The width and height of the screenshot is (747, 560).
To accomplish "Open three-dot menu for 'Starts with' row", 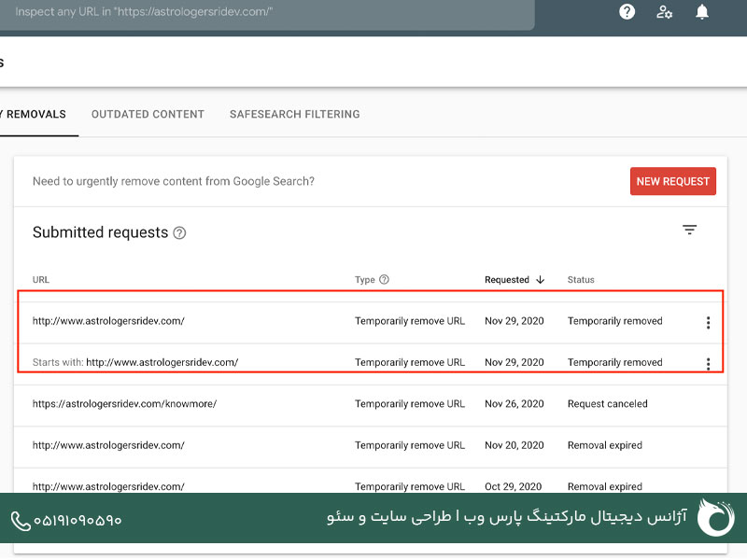I will [708, 364].
